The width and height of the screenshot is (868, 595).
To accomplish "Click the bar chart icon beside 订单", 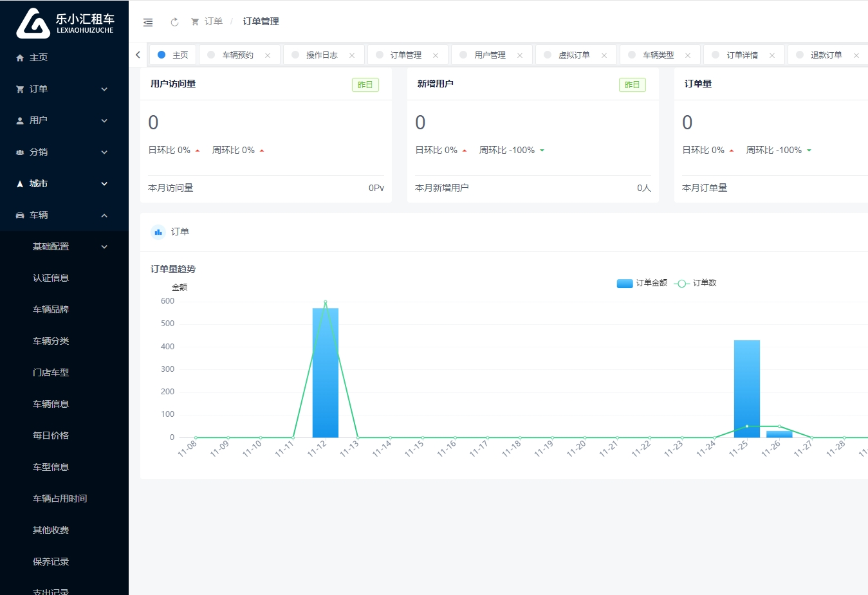I will [158, 232].
